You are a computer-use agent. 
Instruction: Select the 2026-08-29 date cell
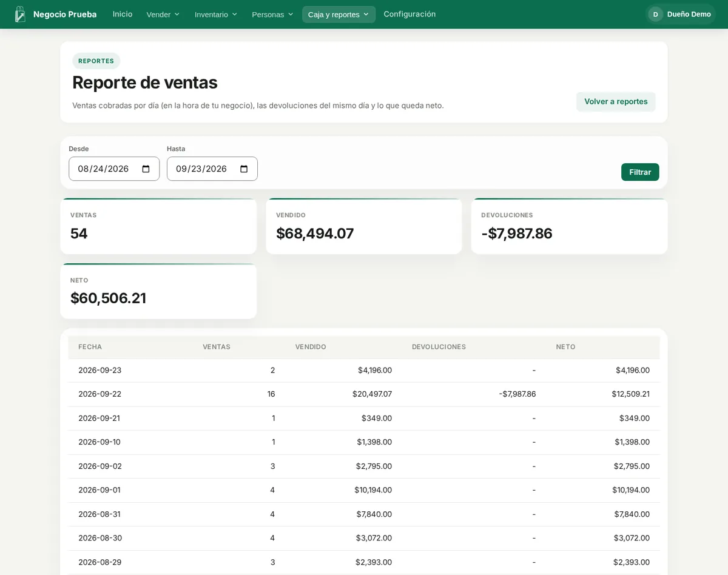click(x=100, y=562)
